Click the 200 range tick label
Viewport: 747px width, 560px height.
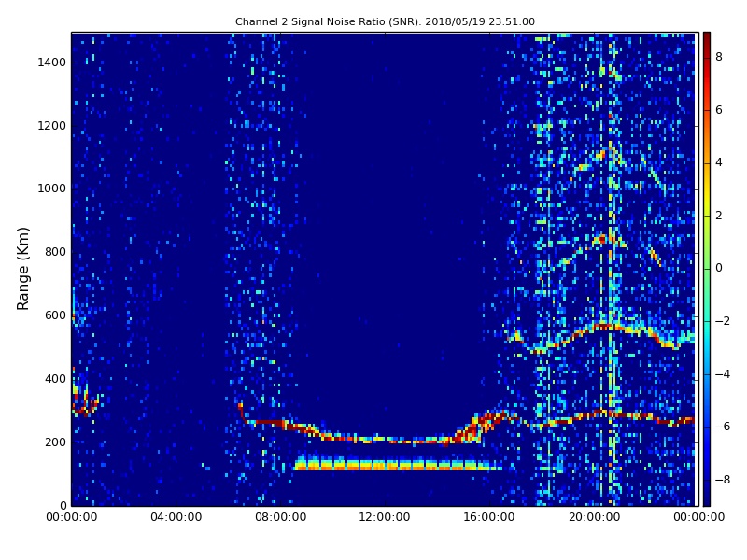(x=55, y=441)
